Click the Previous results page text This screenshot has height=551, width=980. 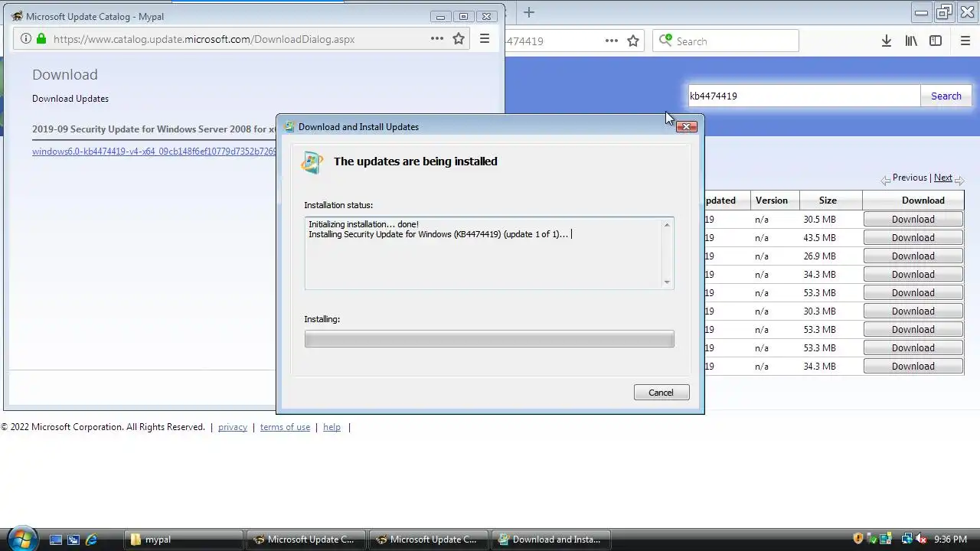tap(910, 178)
